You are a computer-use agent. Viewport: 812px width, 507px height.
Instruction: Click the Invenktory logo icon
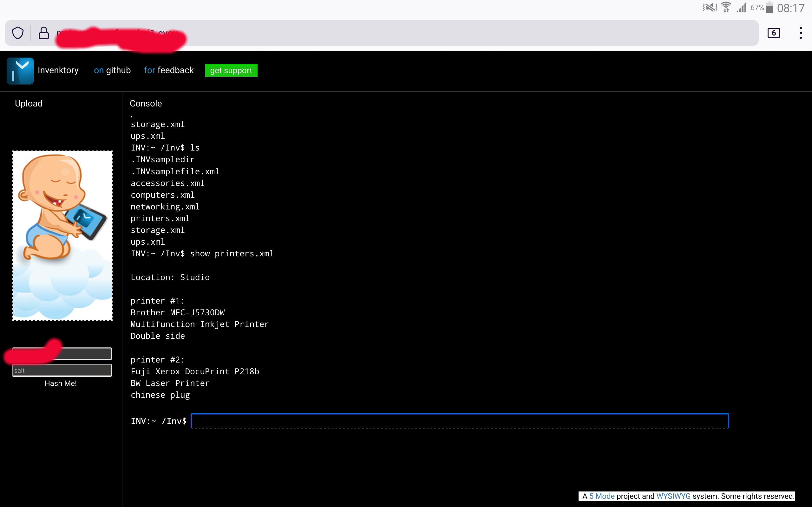point(20,70)
